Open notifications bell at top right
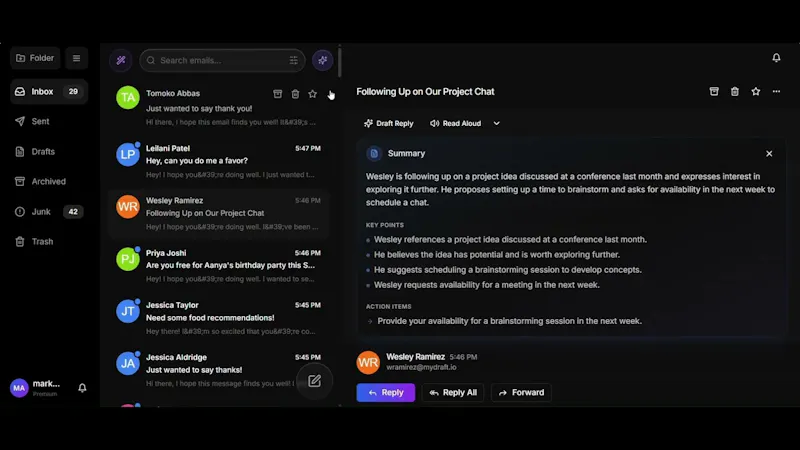 776,58
